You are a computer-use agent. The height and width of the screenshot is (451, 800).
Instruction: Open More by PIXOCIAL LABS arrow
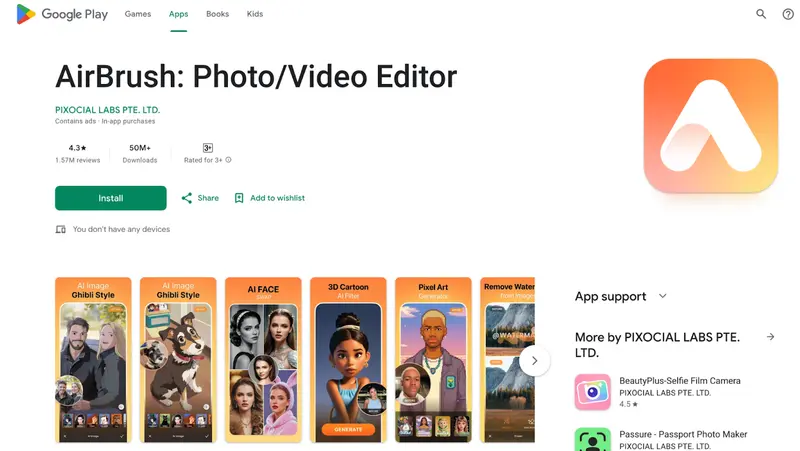click(770, 337)
